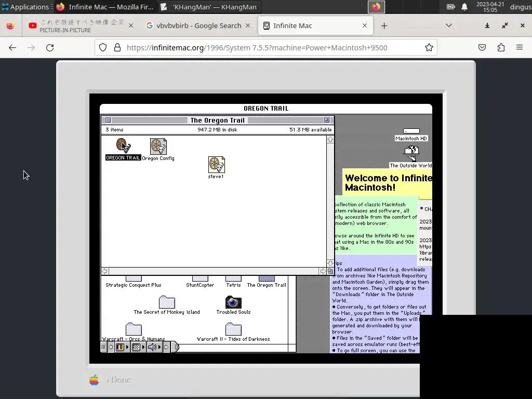The width and height of the screenshot is (532, 399).
Task: Select the steve1 saved game icon
Action: pos(217,165)
